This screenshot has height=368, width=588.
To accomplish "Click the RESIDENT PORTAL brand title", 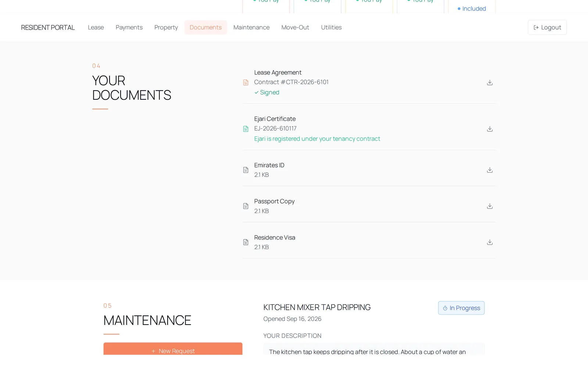I will 48,28.
